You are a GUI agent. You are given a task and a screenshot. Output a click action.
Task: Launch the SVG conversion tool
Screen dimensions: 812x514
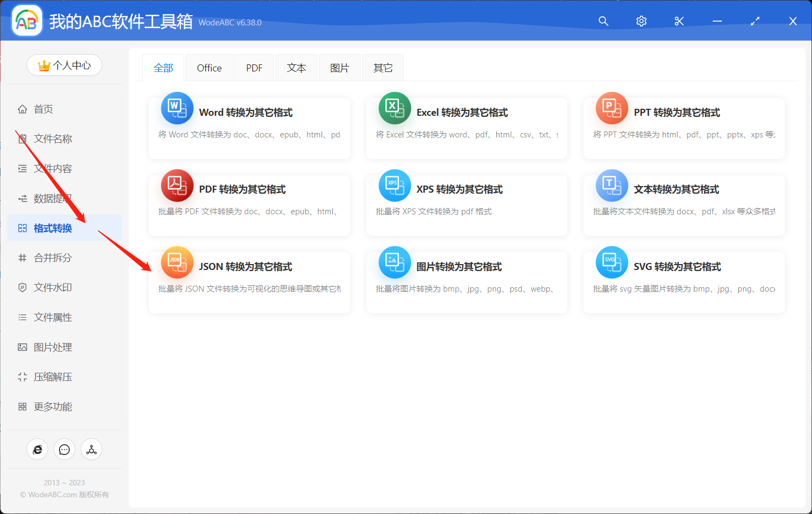[683, 282]
